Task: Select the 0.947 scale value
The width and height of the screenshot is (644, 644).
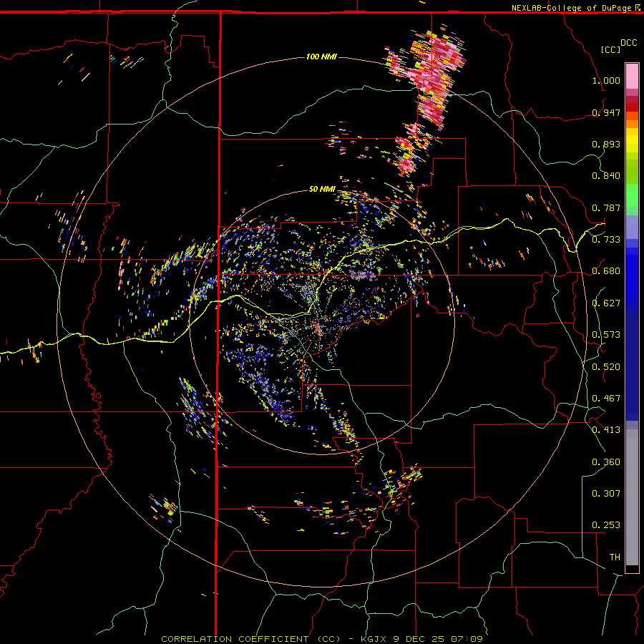Action: click(x=606, y=112)
